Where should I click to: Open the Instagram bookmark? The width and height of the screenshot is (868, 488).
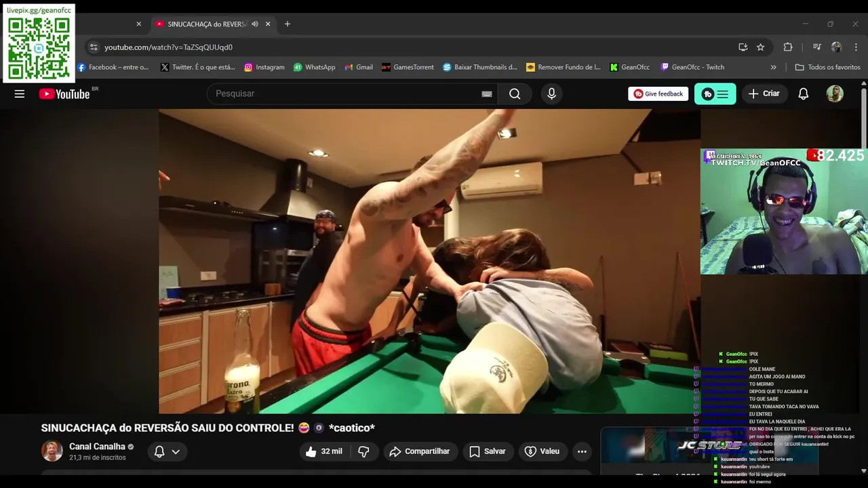[264, 67]
